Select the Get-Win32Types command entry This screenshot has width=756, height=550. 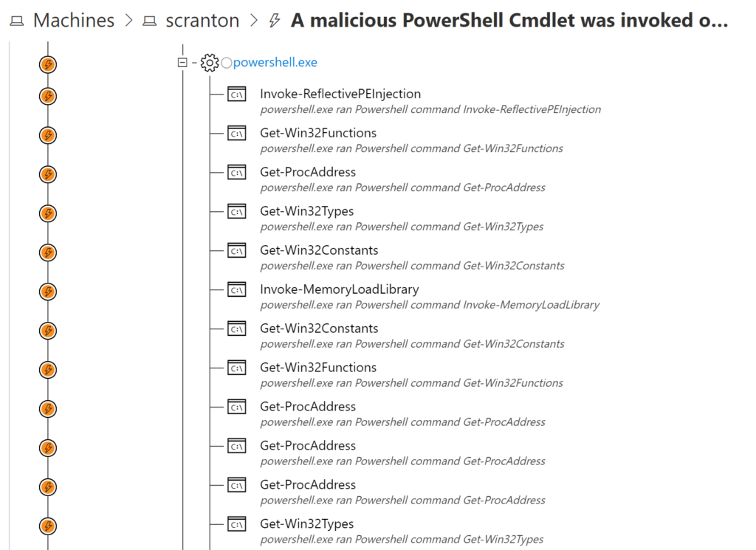click(x=308, y=210)
